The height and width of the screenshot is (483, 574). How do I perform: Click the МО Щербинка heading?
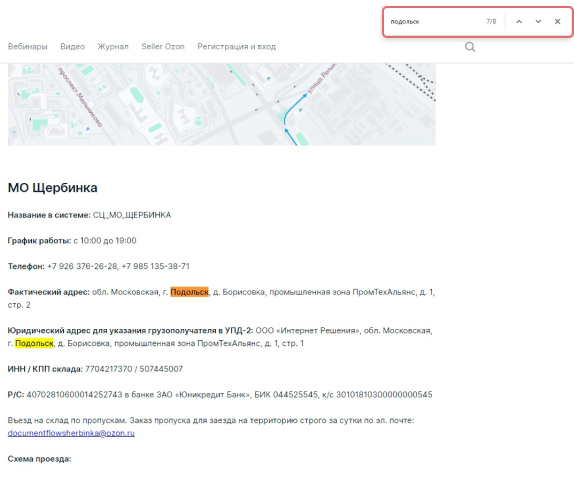coord(53,187)
